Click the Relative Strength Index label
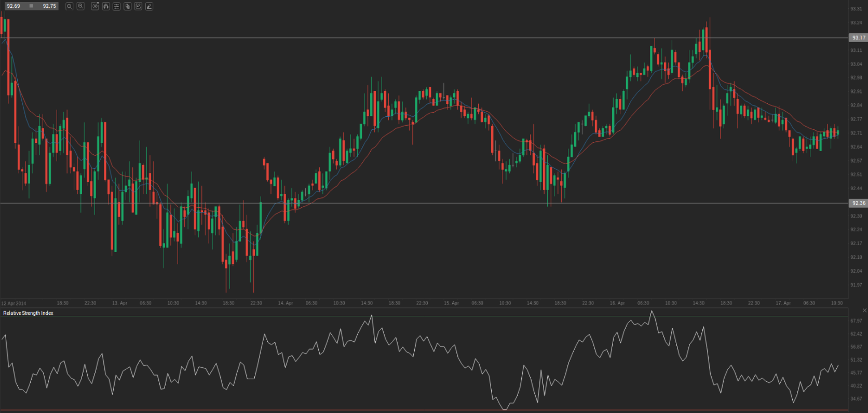Viewport: 868px width, 413px height. [28, 313]
